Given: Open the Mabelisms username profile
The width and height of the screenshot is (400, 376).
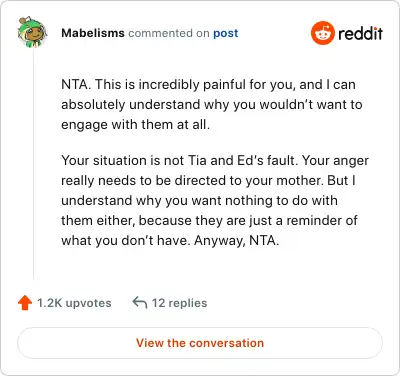Looking at the screenshot, I should [x=93, y=33].
